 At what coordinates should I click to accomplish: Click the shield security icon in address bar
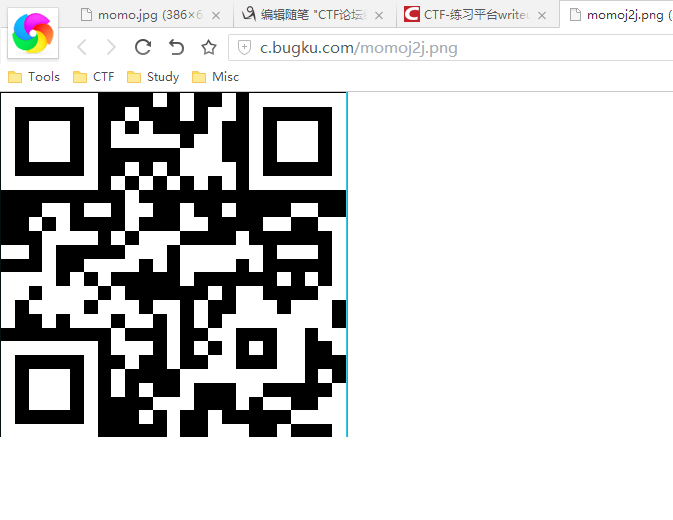click(244, 47)
